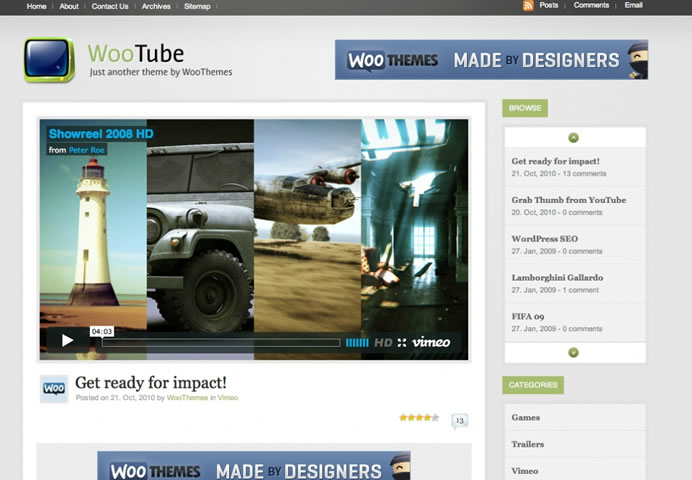The width and height of the screenshot is (692, 480).
Task: Subscribe by Email link
Action: (x=633, y=5)
